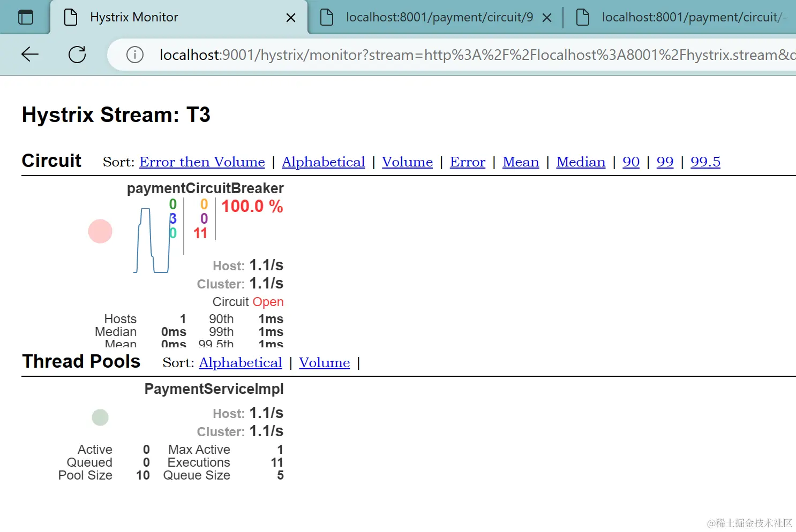Sort circuits by Volume
The width and height of the screenshot is (796, 532).
[407, 162]
